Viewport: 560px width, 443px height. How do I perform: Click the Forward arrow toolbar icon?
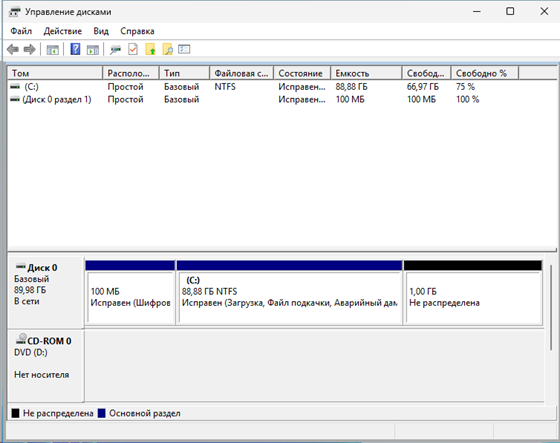(x=30, y=49)
